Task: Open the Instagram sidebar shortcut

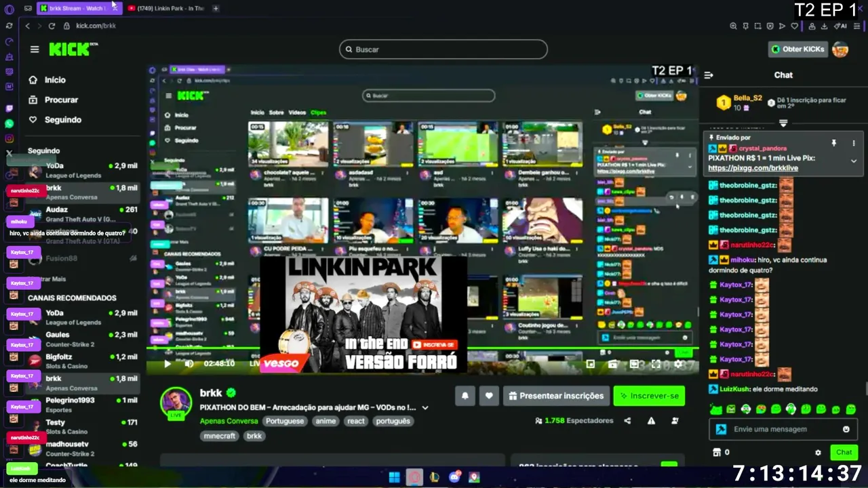Action: tap(9, 138)
